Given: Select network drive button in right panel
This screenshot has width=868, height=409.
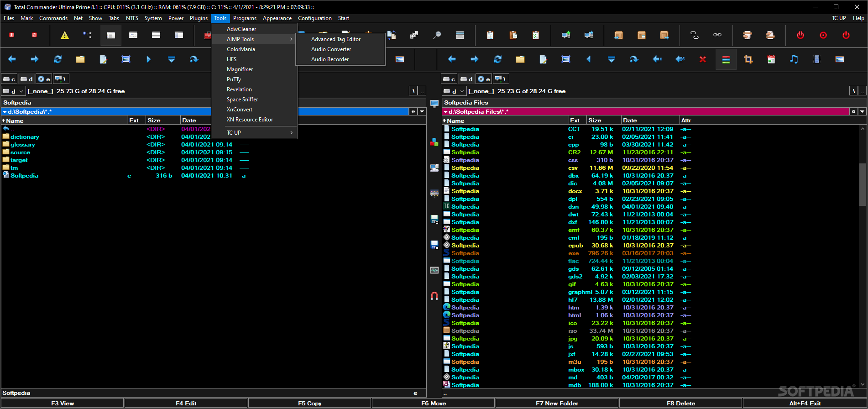Looking at the screenshot, I should (x=501, y=79).
